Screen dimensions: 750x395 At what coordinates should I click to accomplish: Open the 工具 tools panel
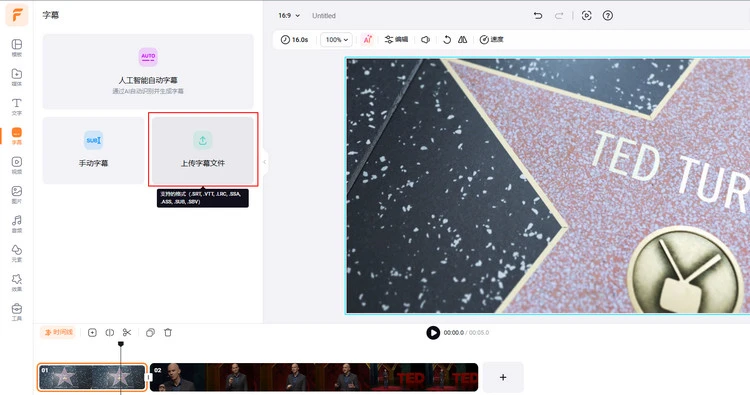click(17, 312)
